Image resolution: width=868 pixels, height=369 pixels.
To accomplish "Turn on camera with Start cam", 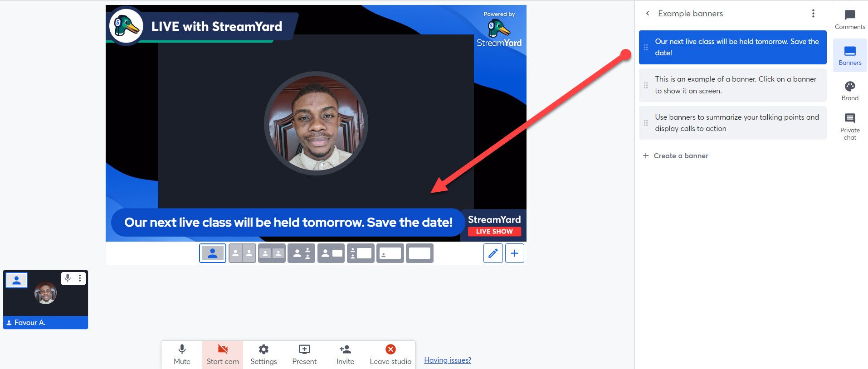I will tap(223, 354).
